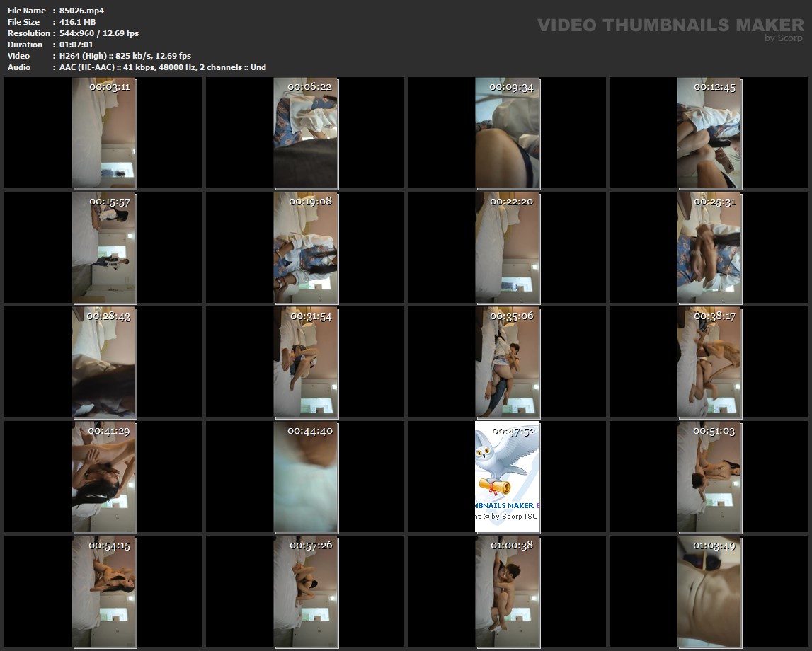Click the 00:57:26 timestamp label
Image resolution: width=812 pixels, height=651 pixels.
click(x=310, y=546)
